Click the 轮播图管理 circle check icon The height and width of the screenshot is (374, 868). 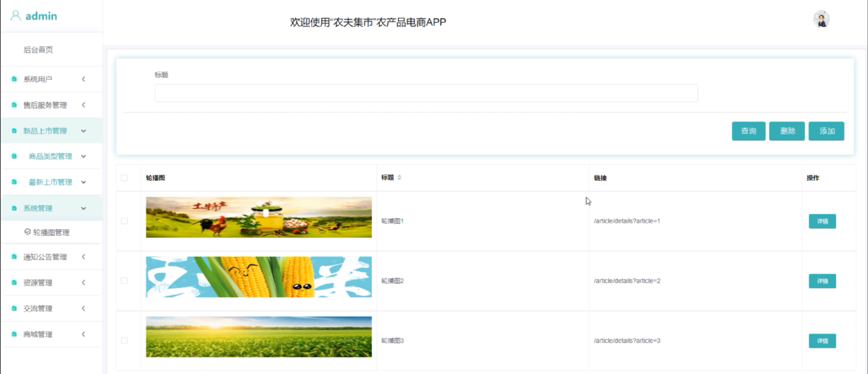28,232
